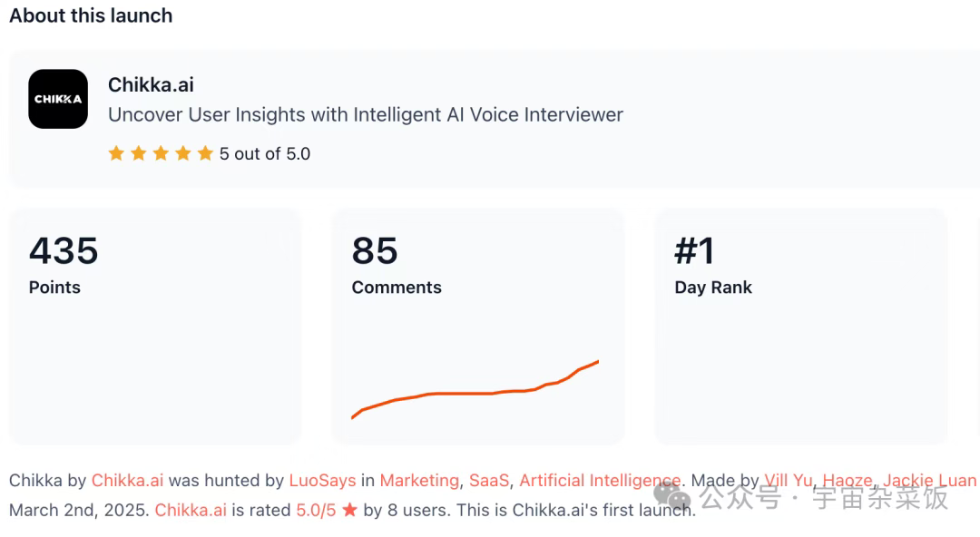The width and height of the screenshot is (980, 537).
Task: Click the first yellow rating star
Action: point(116,153)
